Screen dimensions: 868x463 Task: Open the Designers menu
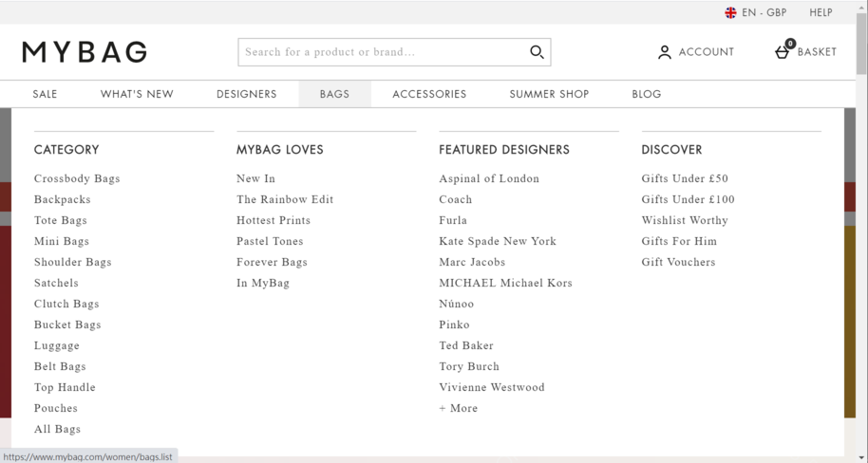click(246, 94)
